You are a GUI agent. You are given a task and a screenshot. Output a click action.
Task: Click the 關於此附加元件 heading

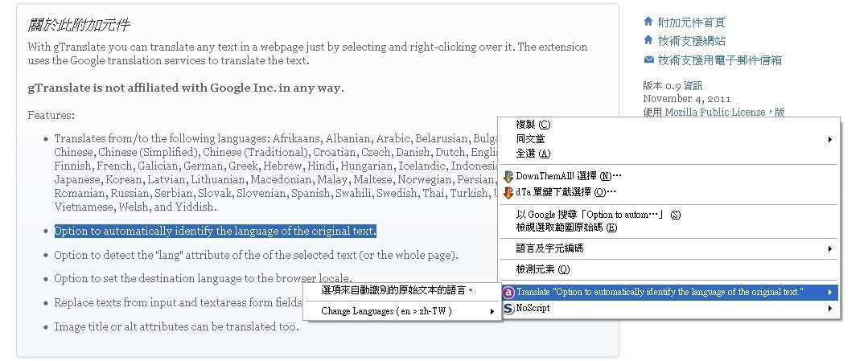[x=79, y=25]
